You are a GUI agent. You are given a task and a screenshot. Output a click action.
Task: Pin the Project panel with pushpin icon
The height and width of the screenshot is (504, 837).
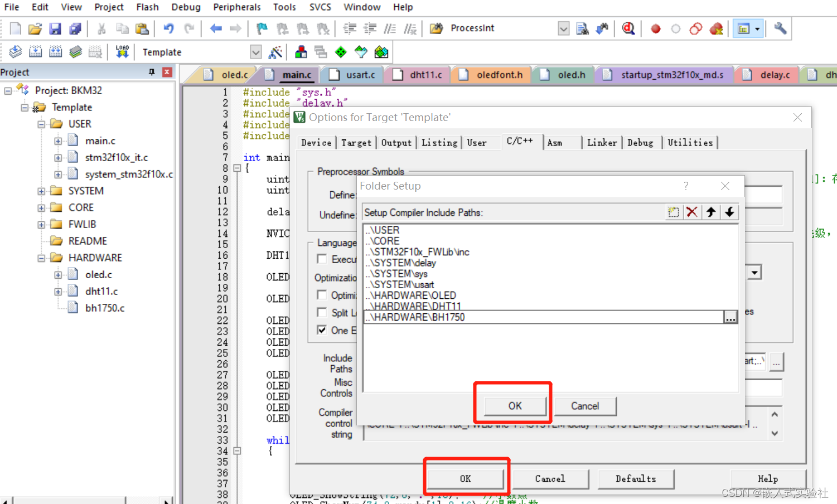(x=151, y=72)
